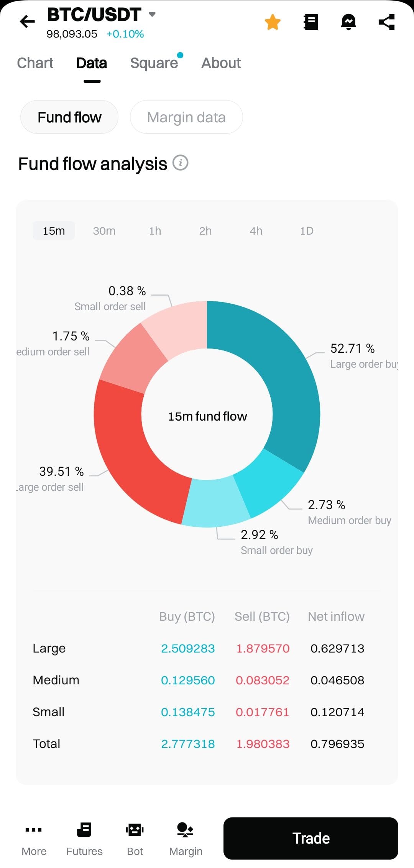414x868 pixels.
Task: Open the About tab
Action: (221, 63)
